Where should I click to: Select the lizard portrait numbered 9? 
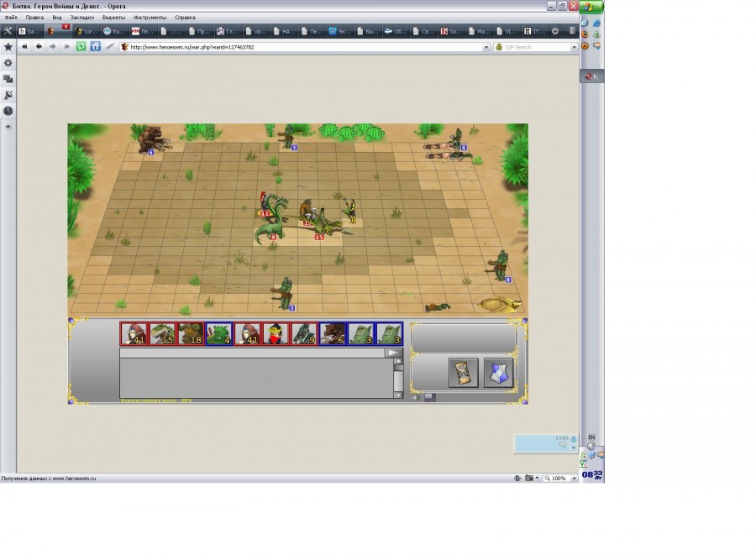pos(304,333)
